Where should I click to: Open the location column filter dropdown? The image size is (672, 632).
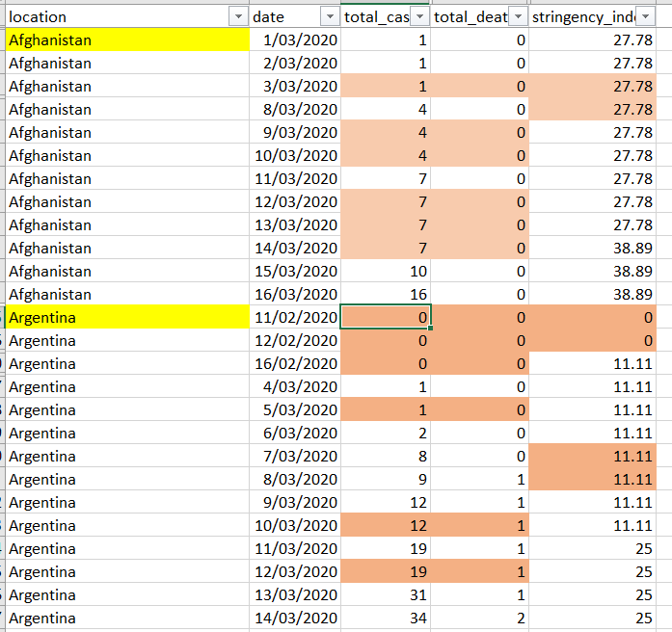pos(238,17)
